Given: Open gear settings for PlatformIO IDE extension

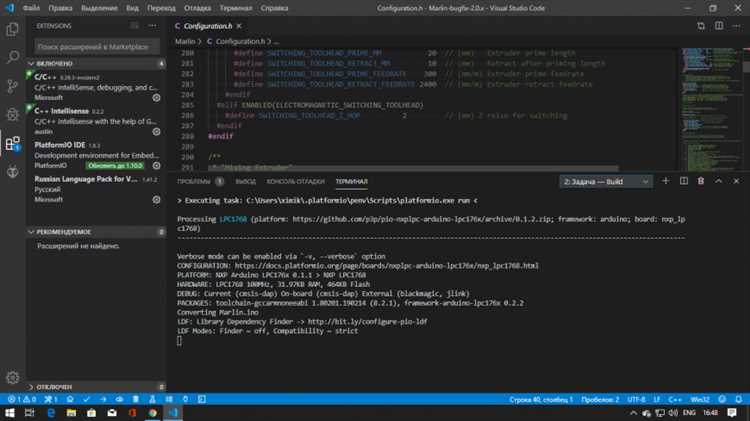Looking at the screenshot, I should click(156, 166).
